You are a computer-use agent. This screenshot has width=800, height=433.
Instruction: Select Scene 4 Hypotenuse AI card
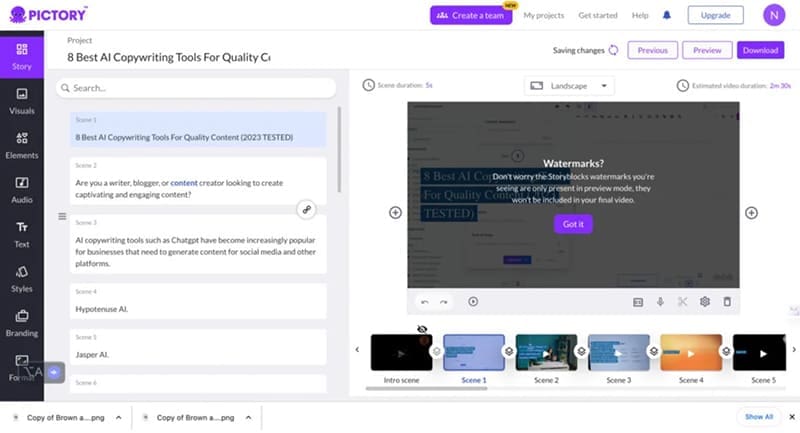[x=198, y=301]
